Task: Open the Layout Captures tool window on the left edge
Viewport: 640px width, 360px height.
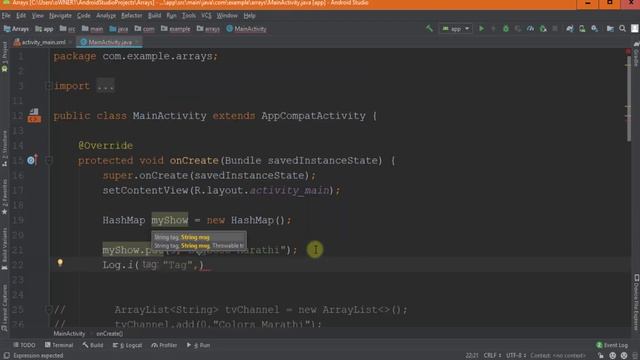Action: [4, 307]
